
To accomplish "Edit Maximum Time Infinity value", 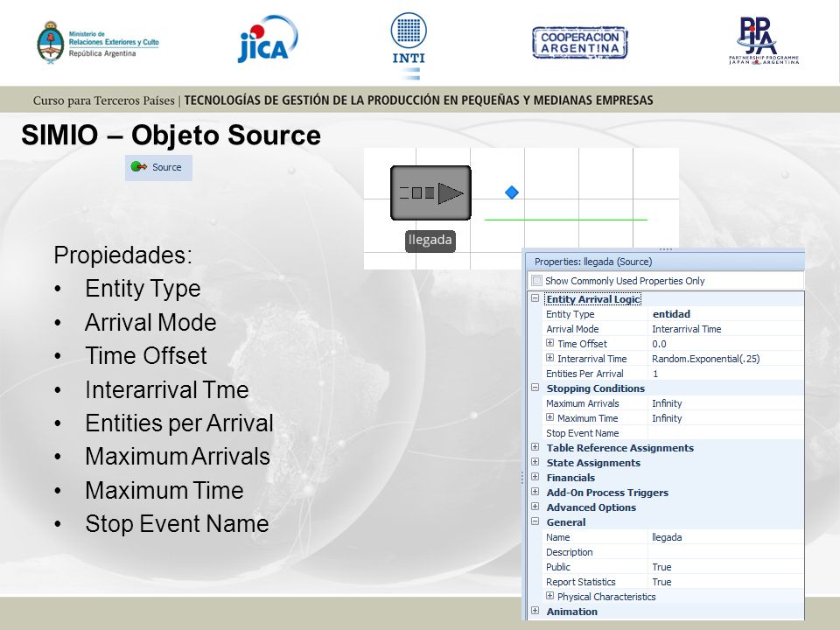I will click(x=726, y=418).
